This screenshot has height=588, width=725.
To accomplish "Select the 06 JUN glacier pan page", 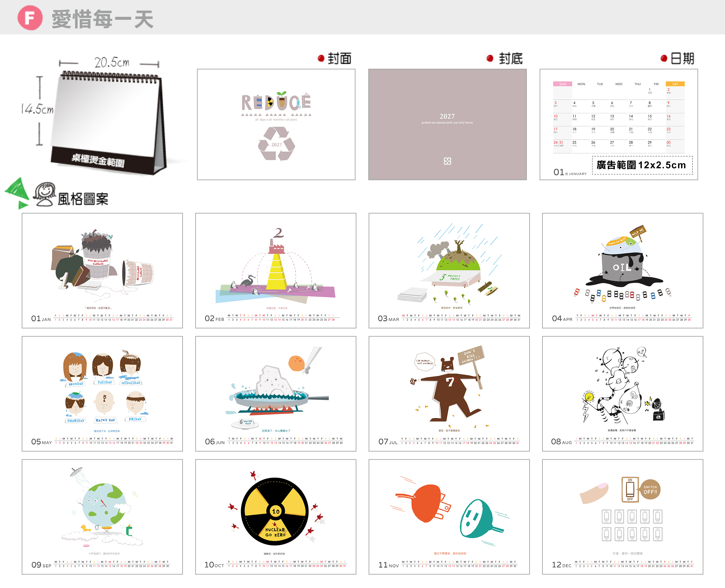I will tap(276, 394).
